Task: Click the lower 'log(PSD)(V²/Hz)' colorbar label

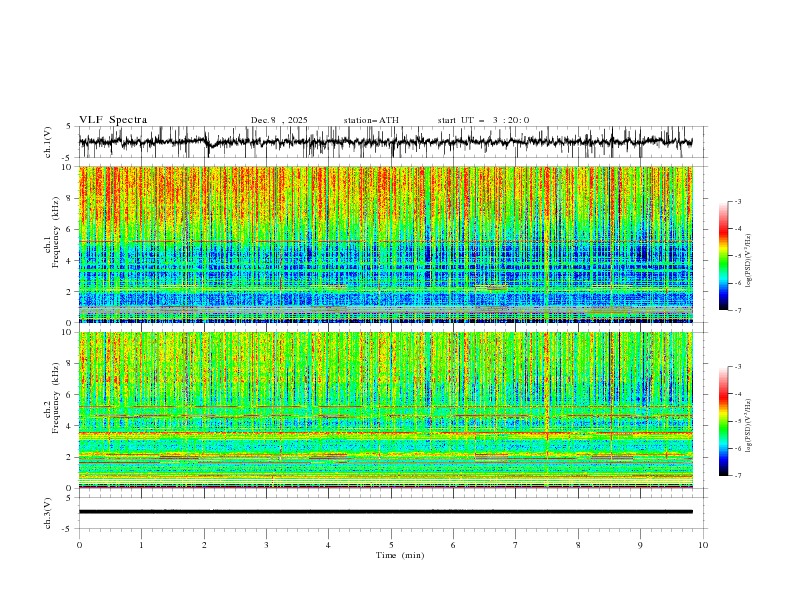Action: [749, 425]
